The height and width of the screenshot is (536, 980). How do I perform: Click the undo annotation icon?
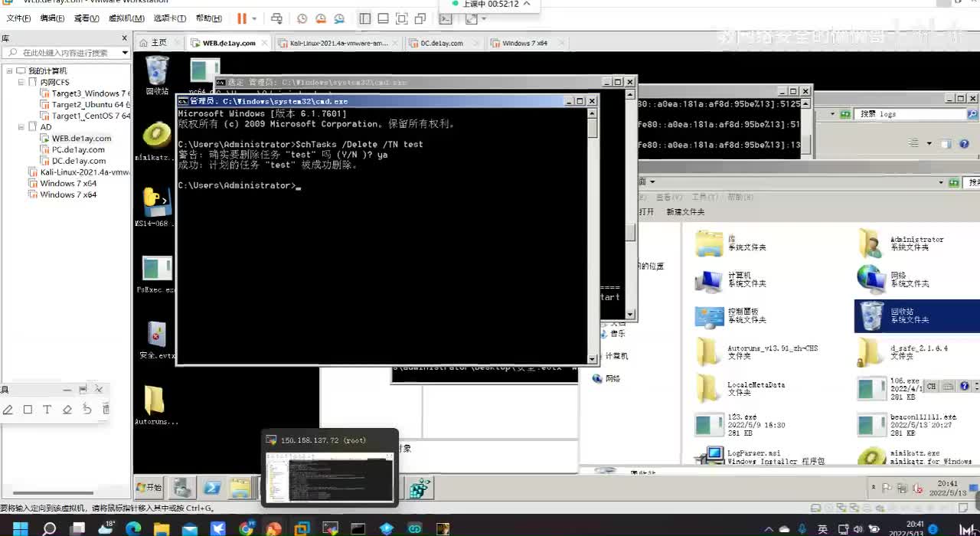[87, 410]
